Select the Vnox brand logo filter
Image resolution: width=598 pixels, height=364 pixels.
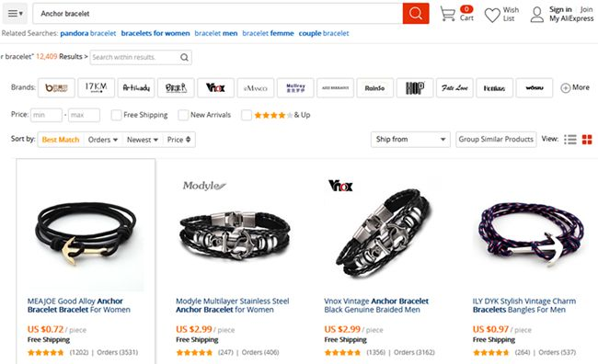215,88
